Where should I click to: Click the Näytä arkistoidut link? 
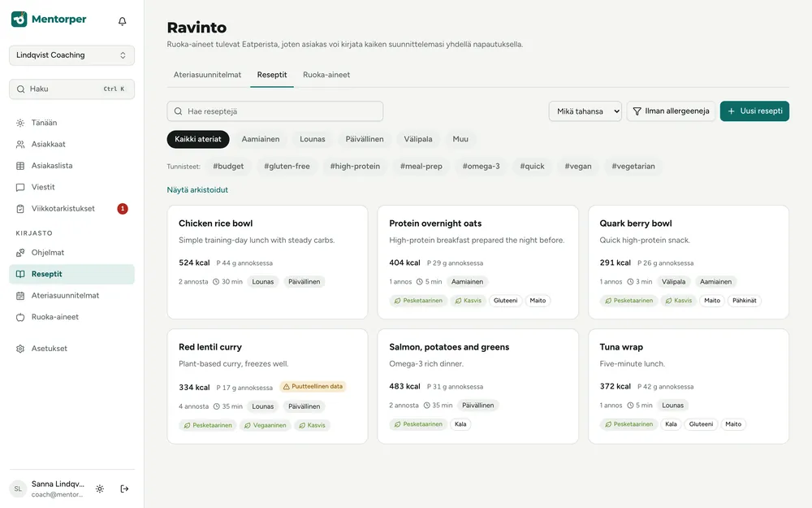[x=197, y=189]
